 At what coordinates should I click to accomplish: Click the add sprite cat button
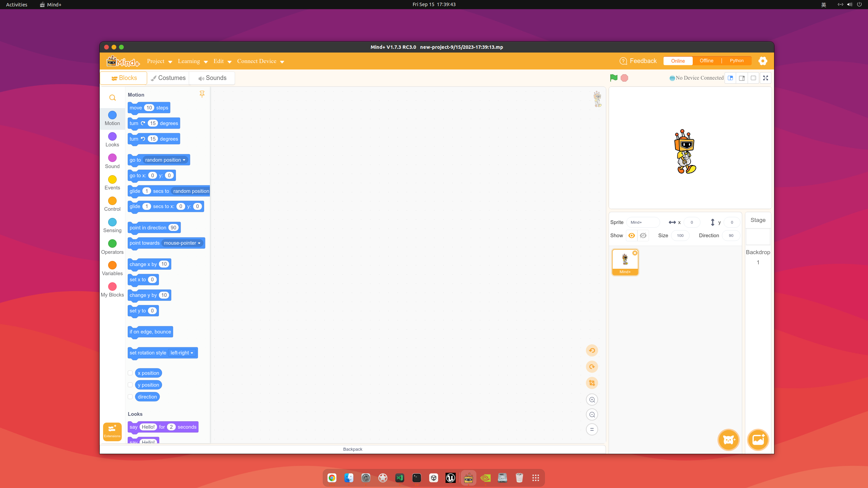click(x=728, y=440)
